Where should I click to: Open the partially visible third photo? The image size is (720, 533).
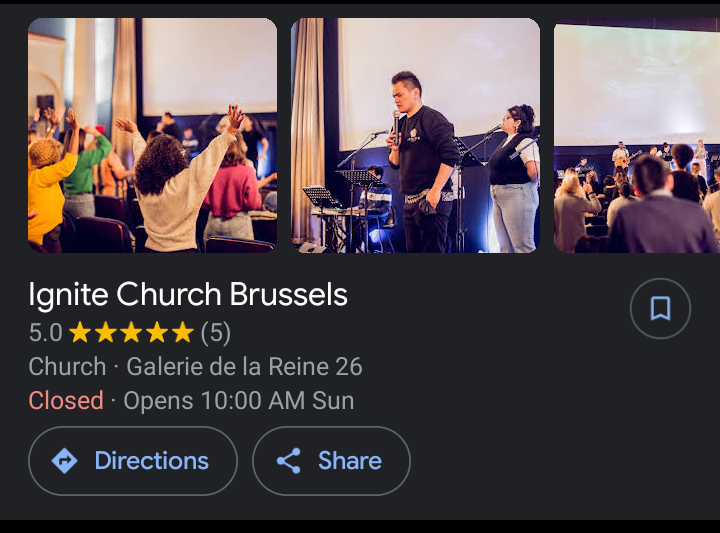click(637, 135)
